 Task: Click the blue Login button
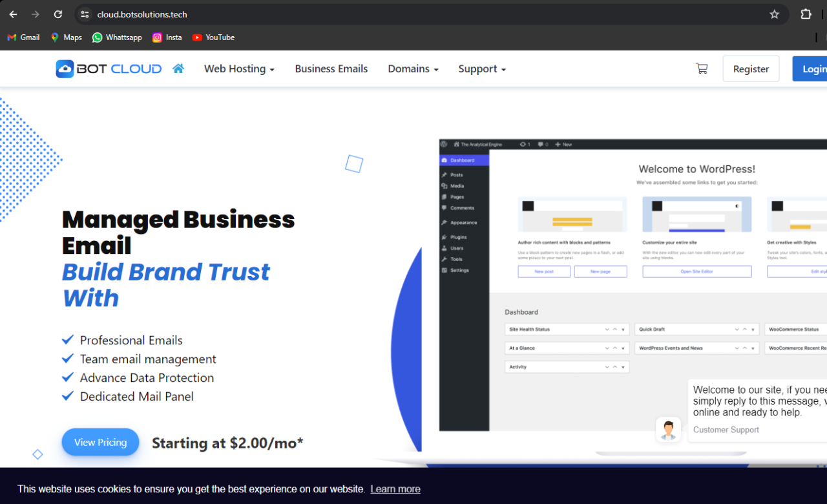pyautogui.click(x=810, y=68)
